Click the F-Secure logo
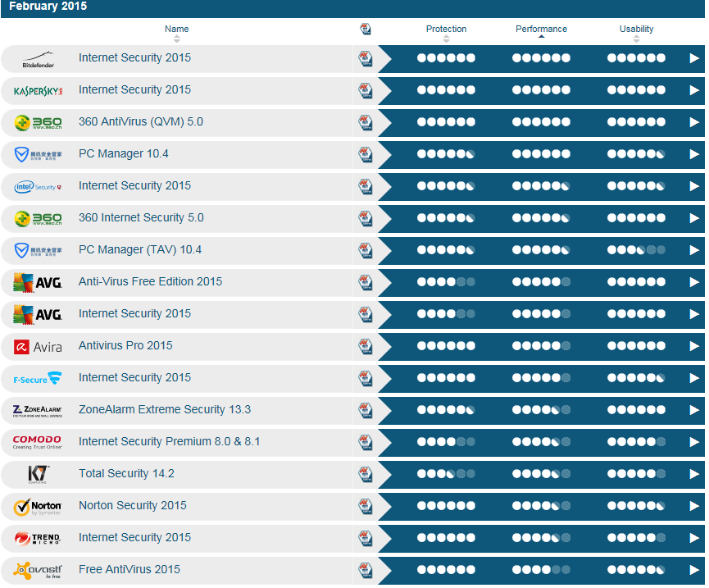 [38, 379]
